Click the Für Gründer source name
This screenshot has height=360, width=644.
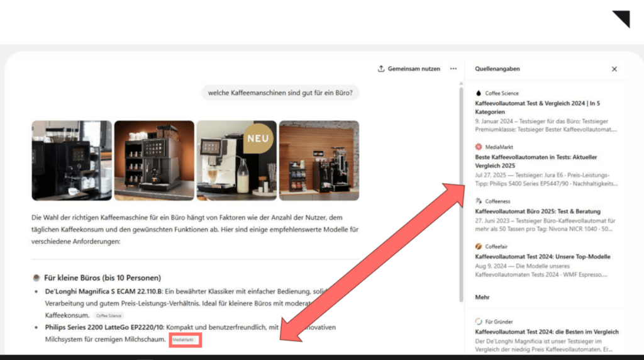pyautogui.click(x=499, y=322)
